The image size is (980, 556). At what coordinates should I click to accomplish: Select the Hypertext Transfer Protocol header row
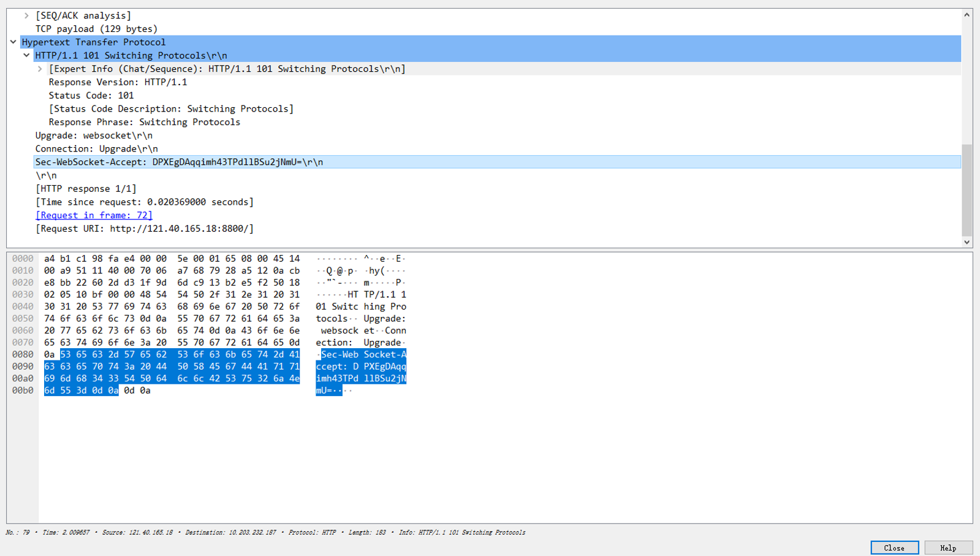point(490,42)
